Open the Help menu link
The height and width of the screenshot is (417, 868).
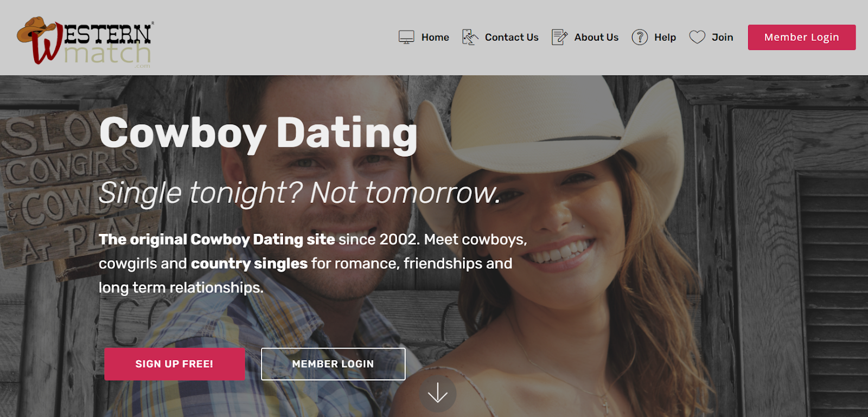665,37
